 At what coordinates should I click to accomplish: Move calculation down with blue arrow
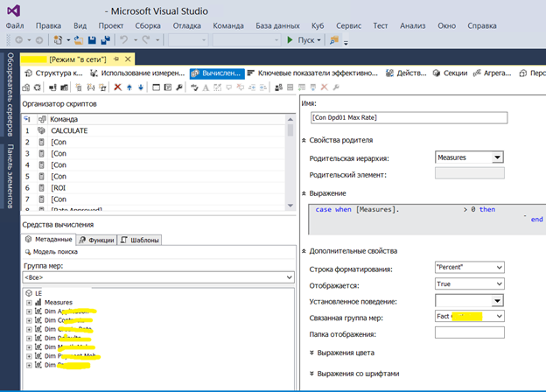click(141, 87)
